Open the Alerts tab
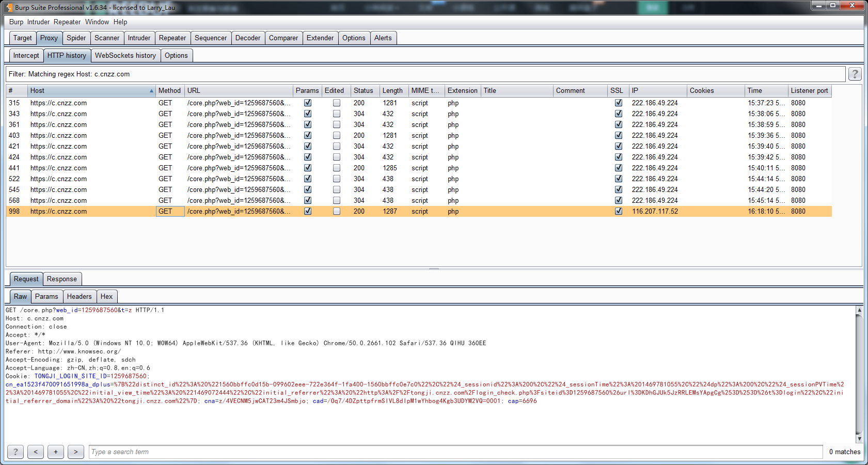The image size is (868, 465). [383, 38]
